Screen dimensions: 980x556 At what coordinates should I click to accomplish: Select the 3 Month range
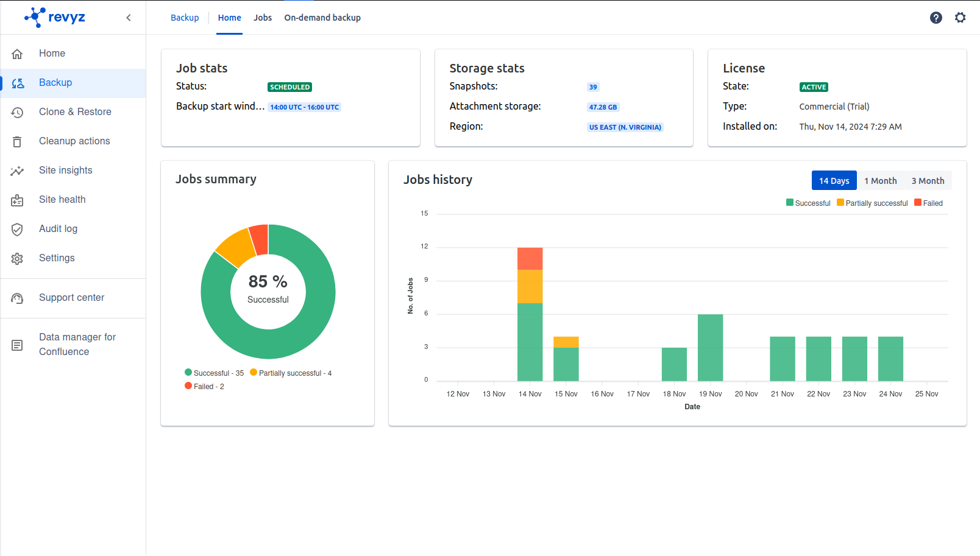928,180
